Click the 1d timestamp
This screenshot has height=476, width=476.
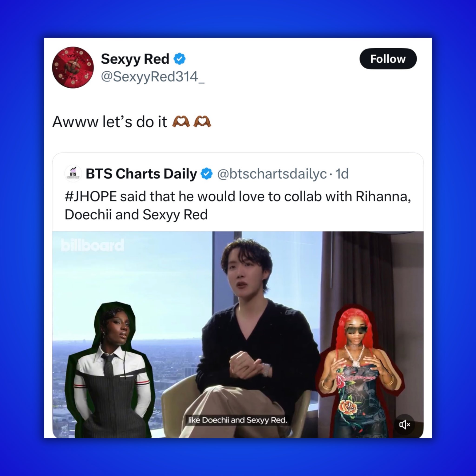click(342, 174)
